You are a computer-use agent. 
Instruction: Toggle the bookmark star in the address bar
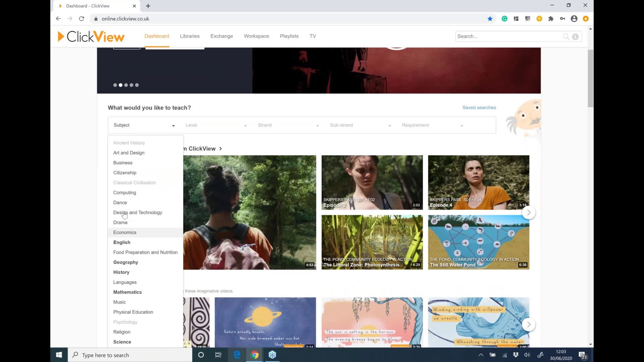[x=490, y=19]
